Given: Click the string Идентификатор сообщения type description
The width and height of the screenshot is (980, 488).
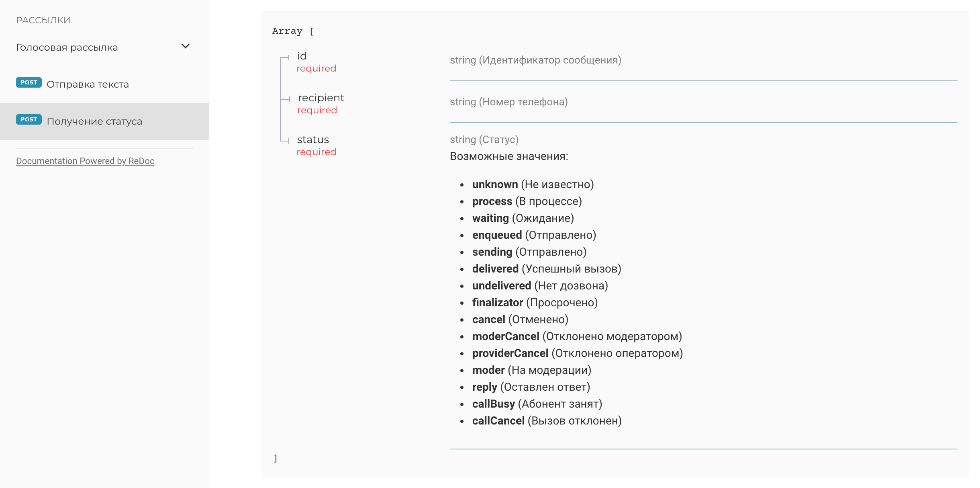Looking at the screenshot, I should [x=535, y=60].
